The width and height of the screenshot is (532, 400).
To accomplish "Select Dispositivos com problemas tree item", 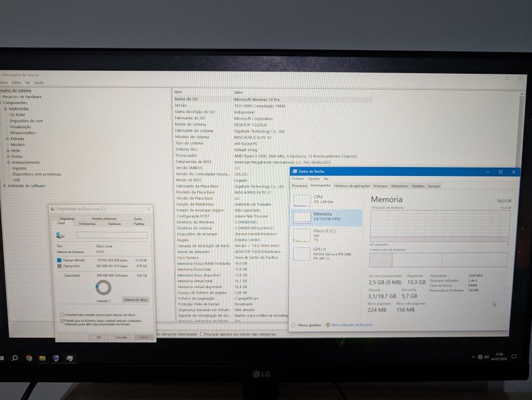I will 37,174.
